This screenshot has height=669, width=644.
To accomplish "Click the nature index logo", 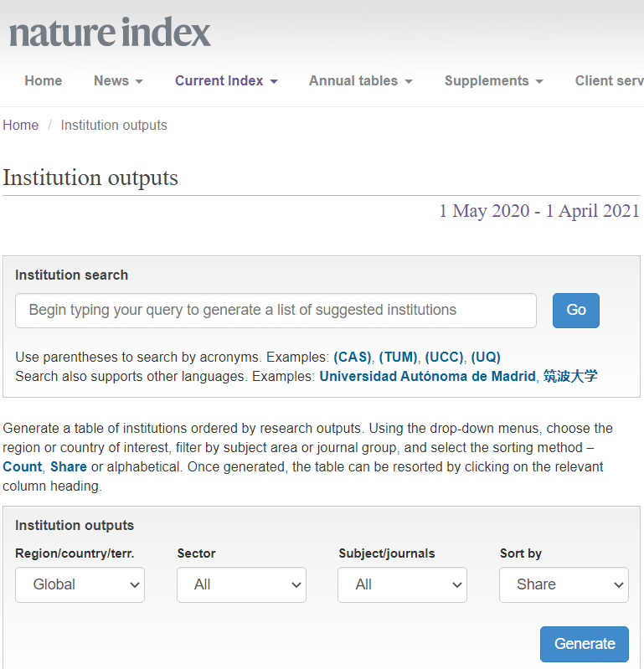I will (110, 33).
